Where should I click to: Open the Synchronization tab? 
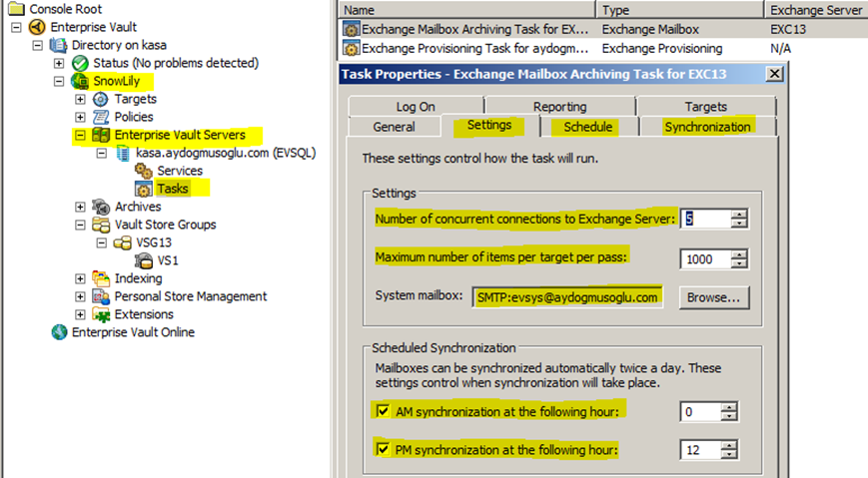point(707,127)
